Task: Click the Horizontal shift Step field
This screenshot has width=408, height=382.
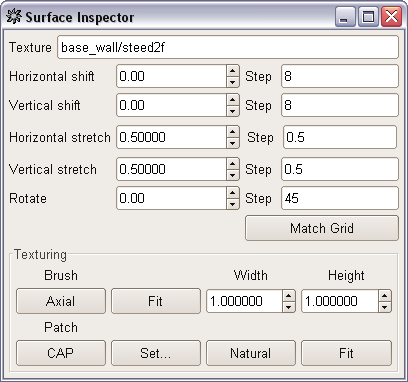Action: pyautogui.click(x=340, y=76)
